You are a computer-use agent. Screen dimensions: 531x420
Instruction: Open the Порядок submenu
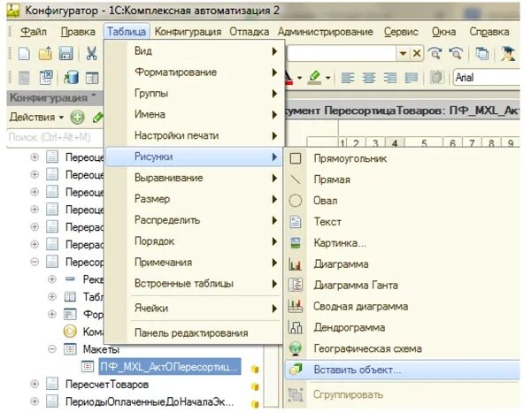click(x=194, y=241)
